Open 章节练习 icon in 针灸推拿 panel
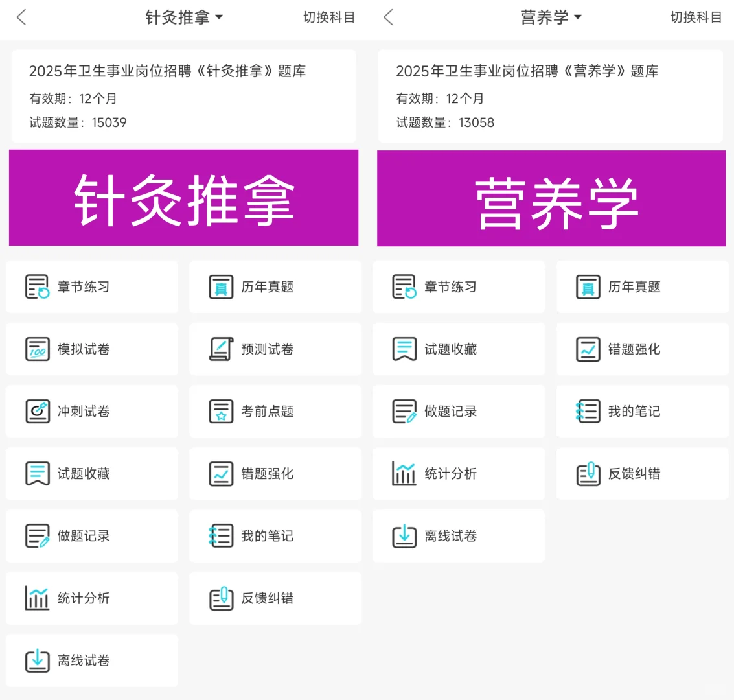The width and height of the screenshot is (734, 700). click(37, 286)
